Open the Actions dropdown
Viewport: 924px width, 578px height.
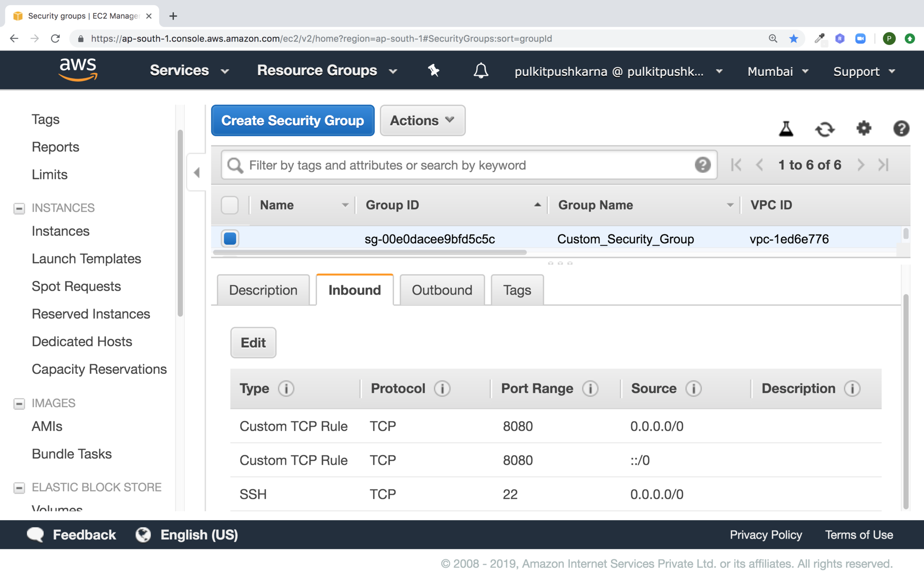[422, 121]
